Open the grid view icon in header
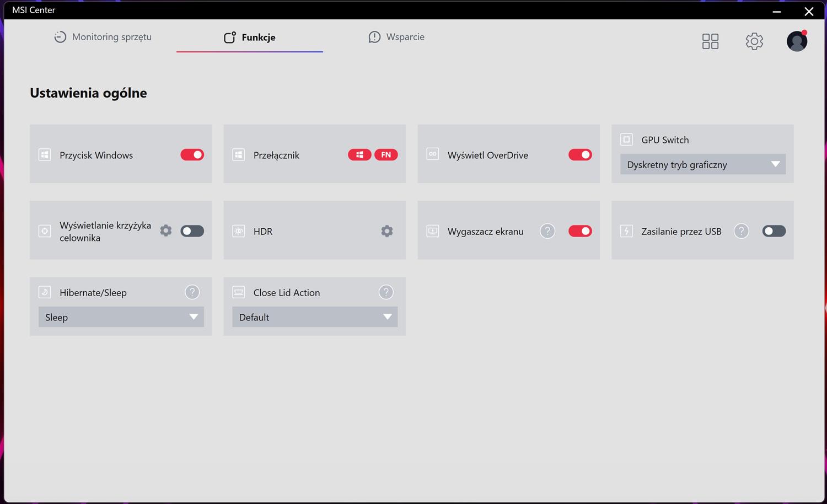Screen dimensions: 827x504 point(710,41)
